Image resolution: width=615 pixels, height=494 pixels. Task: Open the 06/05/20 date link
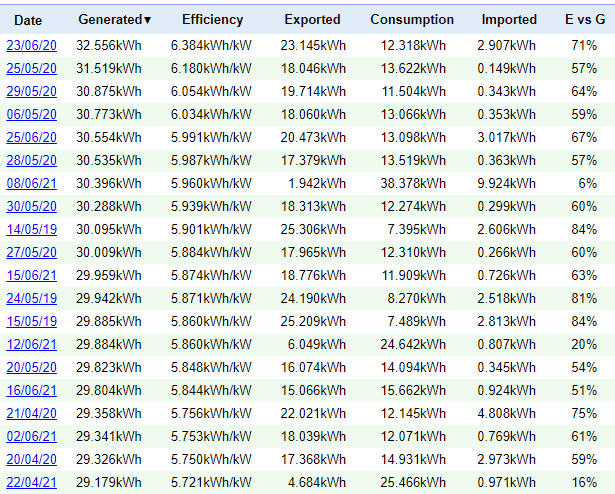[31, 115]
